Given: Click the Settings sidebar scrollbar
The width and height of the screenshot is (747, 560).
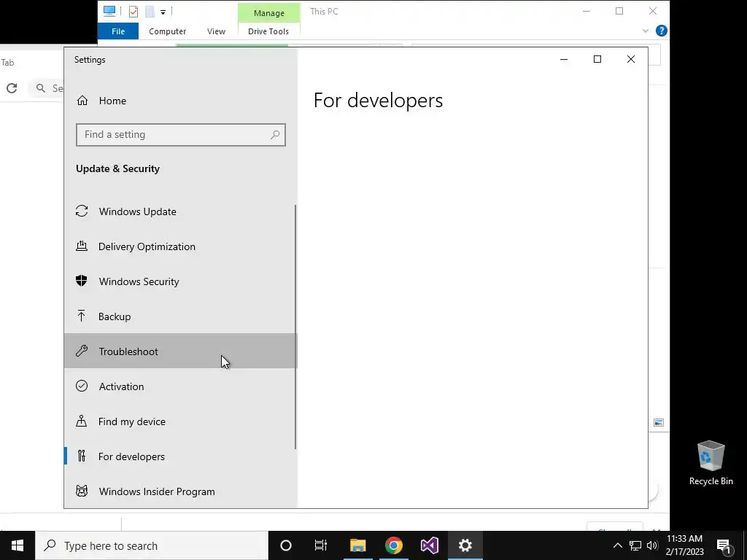Looking at the screenshot, I should coord(295,327).
